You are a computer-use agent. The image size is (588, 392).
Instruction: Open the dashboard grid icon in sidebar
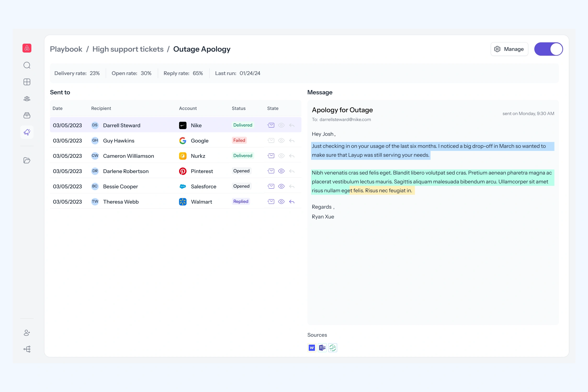coord(27,82)
